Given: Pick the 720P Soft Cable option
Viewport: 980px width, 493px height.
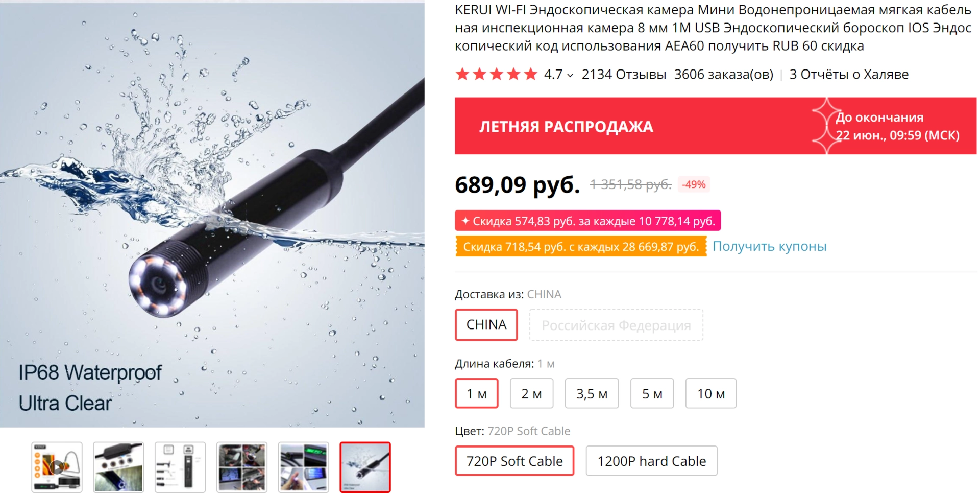Looking at the screenshot, I should point(514,461).
